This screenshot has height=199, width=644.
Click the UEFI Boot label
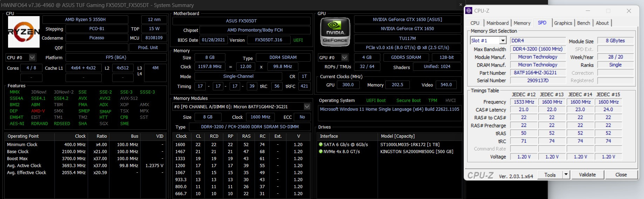[376, 101]
